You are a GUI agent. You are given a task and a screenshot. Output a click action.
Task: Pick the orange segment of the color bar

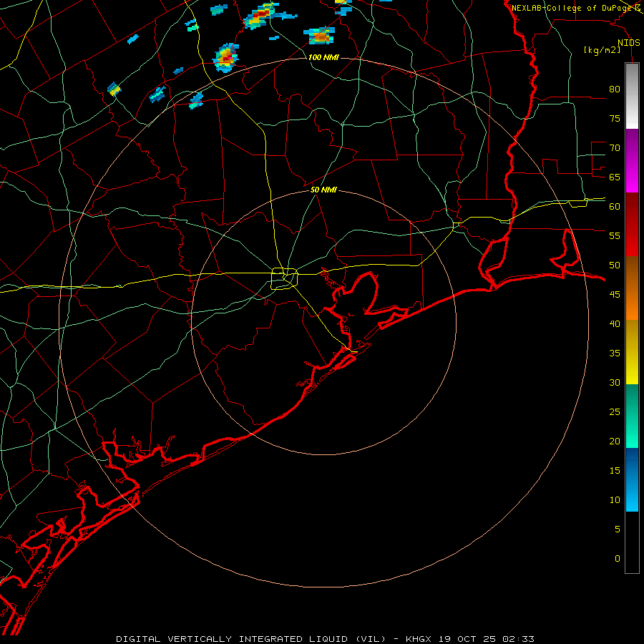tap(632, 305)
